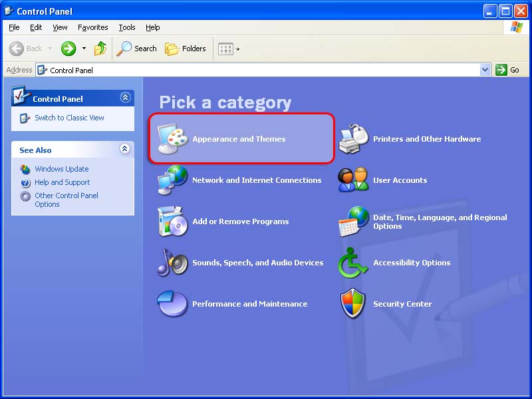Collapse the Control Panel sidebar section
This screenshot has height=399, width=532.
point(125,98)
